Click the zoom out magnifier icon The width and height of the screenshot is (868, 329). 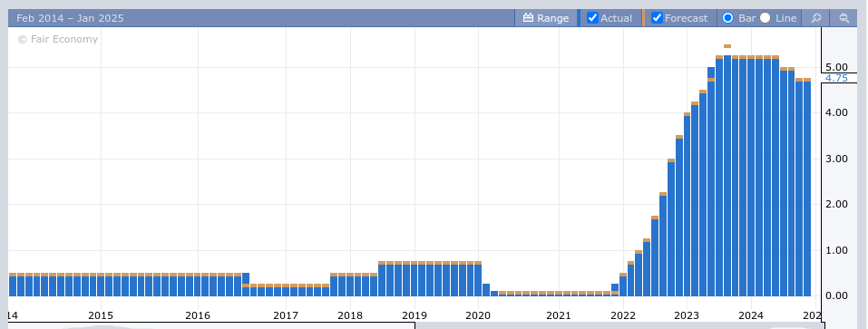click(844, 18)
